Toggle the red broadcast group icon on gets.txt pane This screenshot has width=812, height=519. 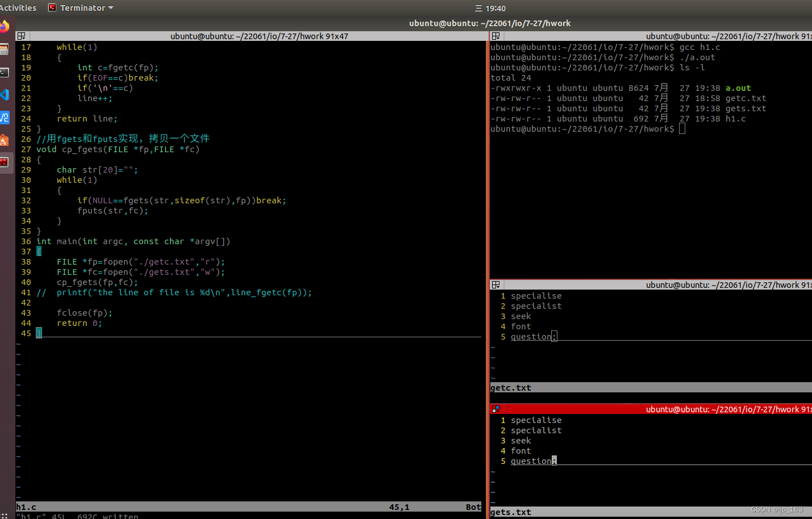(495, 408)
